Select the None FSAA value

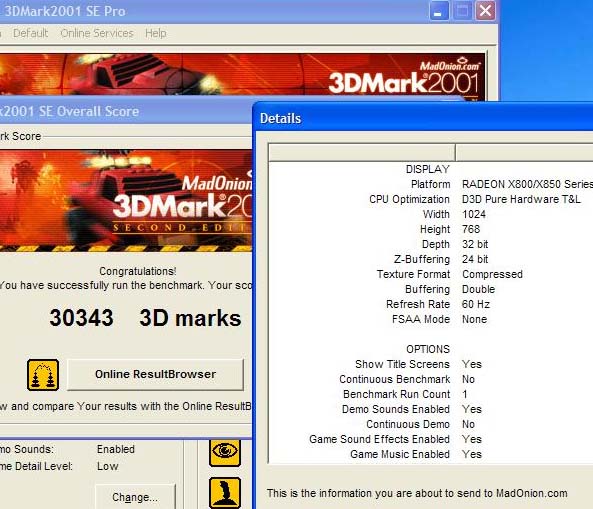474,319
